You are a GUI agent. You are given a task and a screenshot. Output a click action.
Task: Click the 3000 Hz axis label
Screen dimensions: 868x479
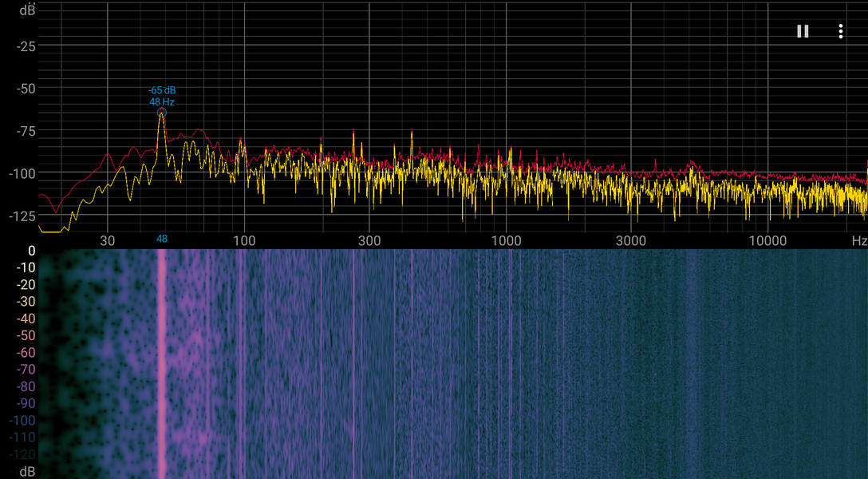[631, 240]
